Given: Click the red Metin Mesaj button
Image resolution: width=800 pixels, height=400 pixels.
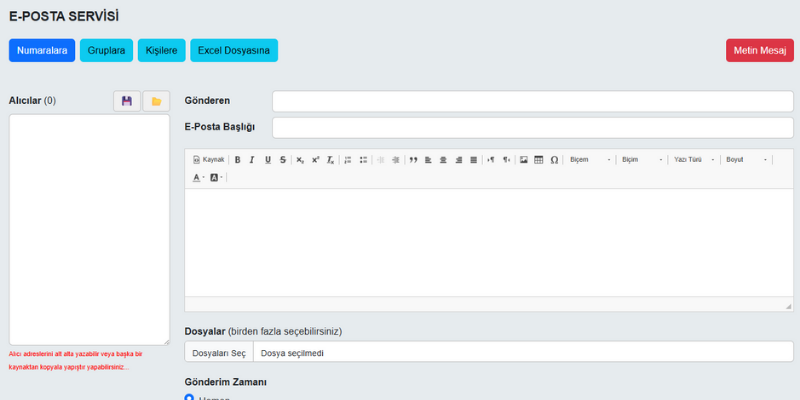Looking at the screenshot, I should (x=759, y=50).
